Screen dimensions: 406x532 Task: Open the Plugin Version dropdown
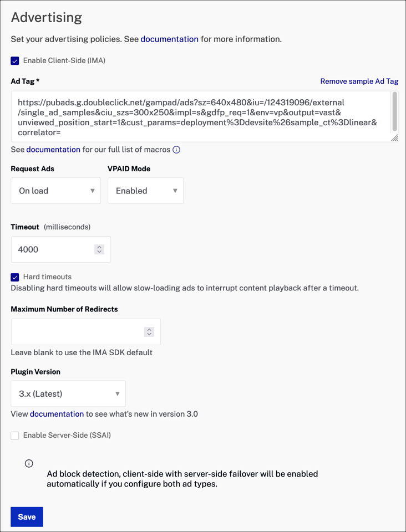coord(68,393)
